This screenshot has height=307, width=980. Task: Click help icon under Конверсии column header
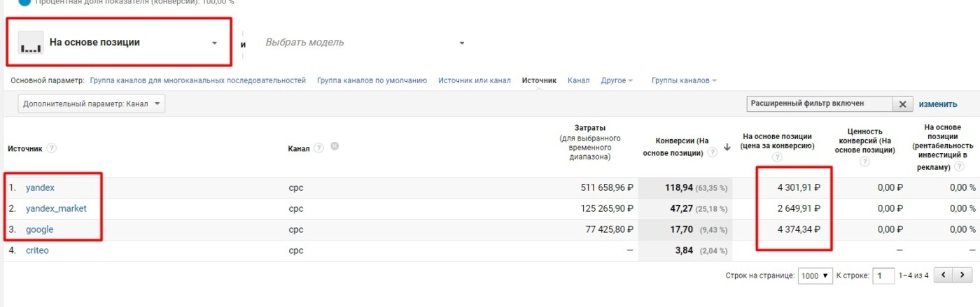click(713, 152)
